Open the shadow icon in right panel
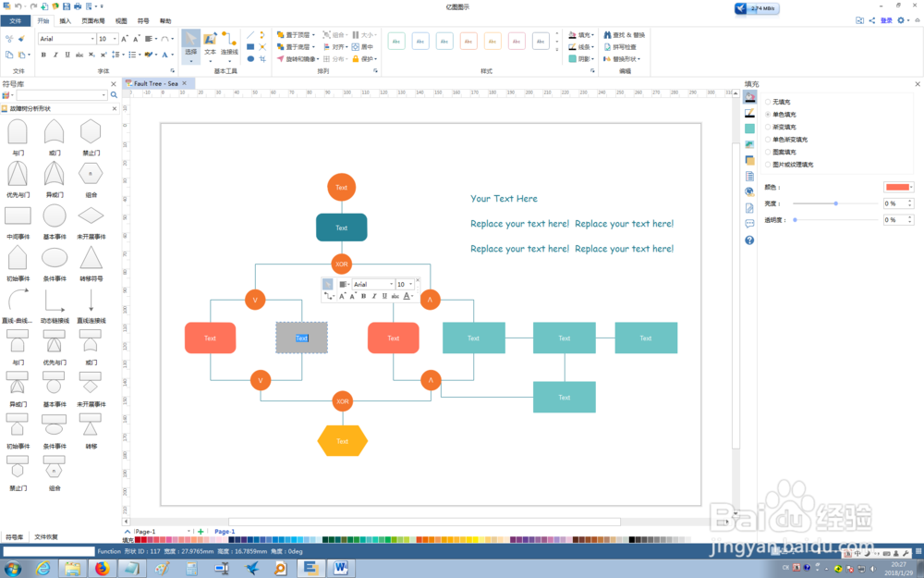Viewport: 924px width, 578px height. [x=749, y=129]
